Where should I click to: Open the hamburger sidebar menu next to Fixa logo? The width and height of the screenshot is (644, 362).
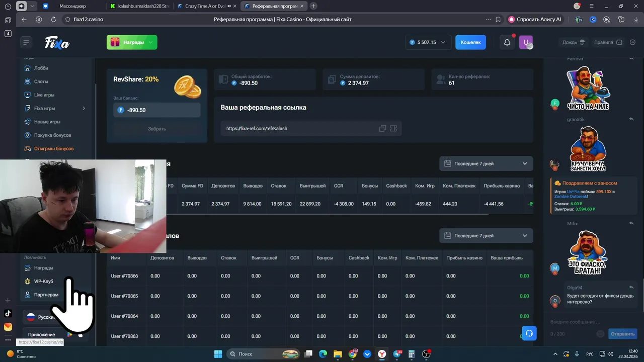point(26,42)
